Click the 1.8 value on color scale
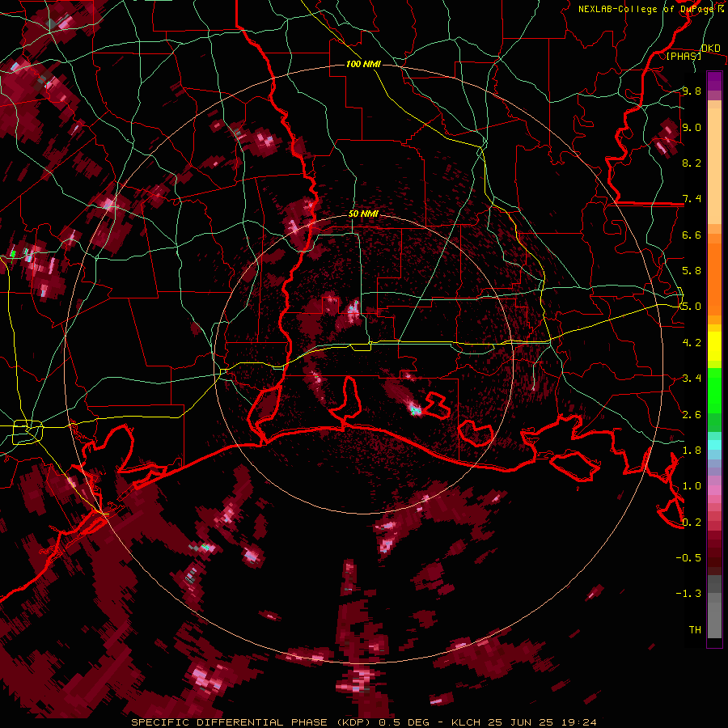The width and height of the screenshot is (728, 728). tap(692, 451)
